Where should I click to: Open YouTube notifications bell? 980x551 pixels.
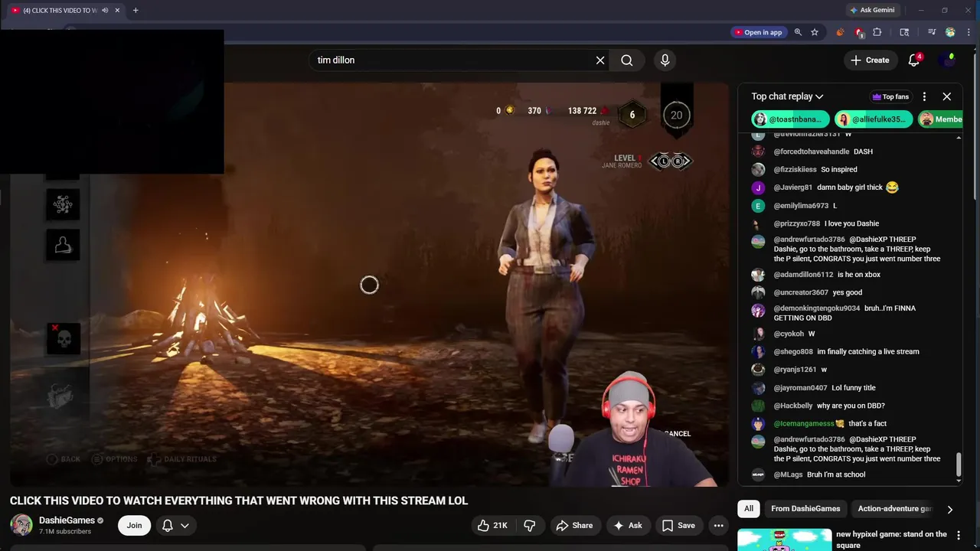pos(914,60)
